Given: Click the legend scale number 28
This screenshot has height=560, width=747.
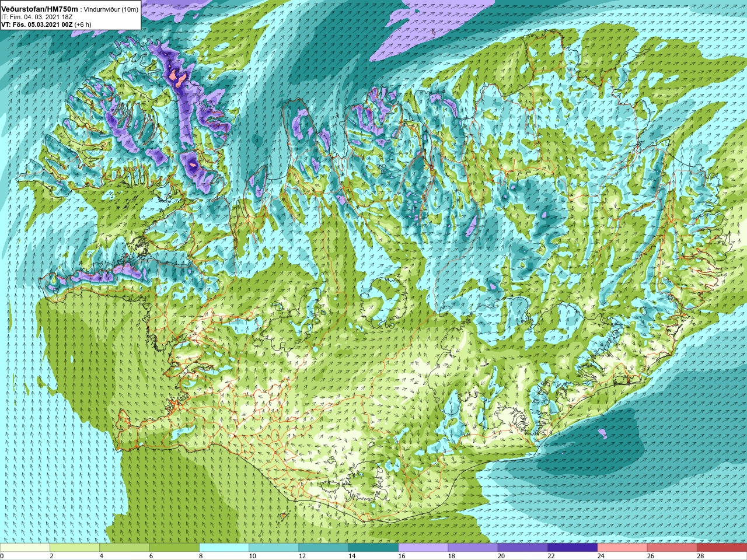Looking at the screenshot, I should point(700,556).
